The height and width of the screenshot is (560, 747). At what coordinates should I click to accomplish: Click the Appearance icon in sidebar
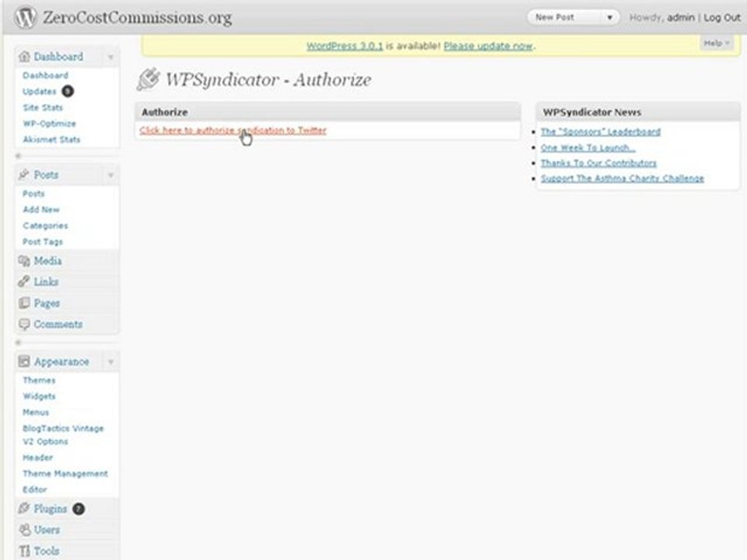coord(24,362)
